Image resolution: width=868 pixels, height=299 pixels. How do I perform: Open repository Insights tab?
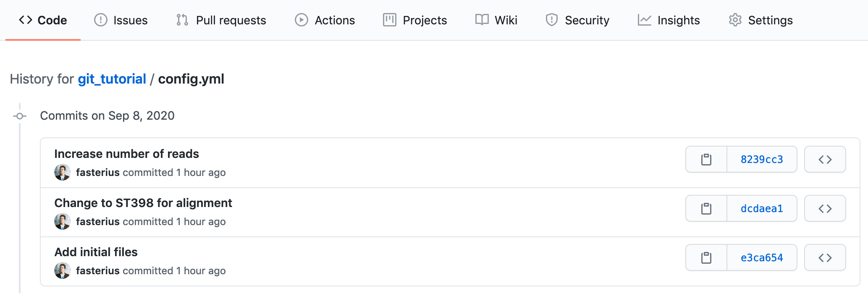pos(669,20)
